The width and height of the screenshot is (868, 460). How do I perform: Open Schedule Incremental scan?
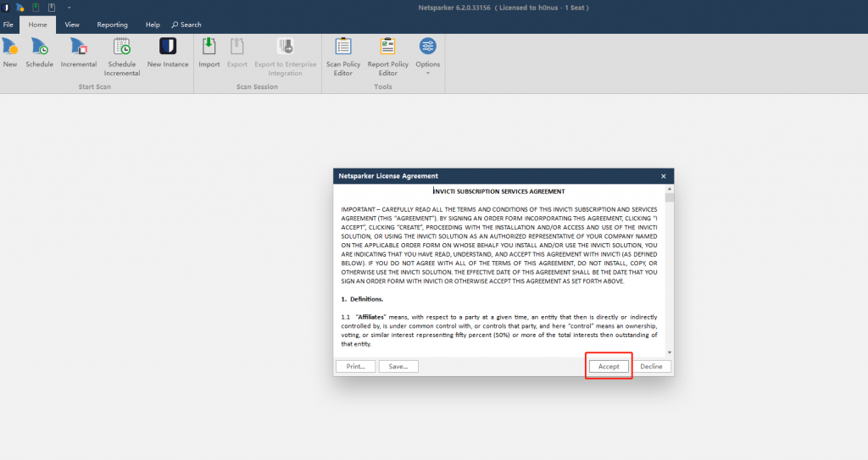[122, 57]
